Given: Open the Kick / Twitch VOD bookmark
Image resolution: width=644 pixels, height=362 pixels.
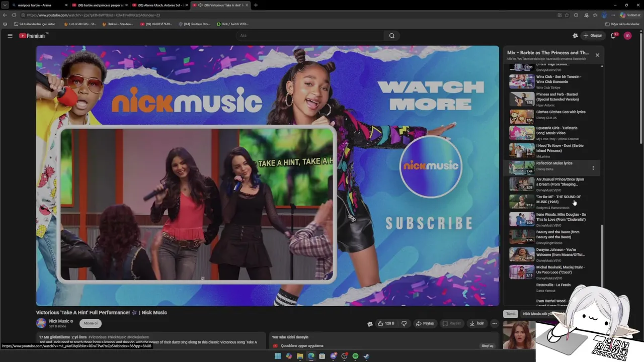Looking at the screenshot, I should 232,24.
